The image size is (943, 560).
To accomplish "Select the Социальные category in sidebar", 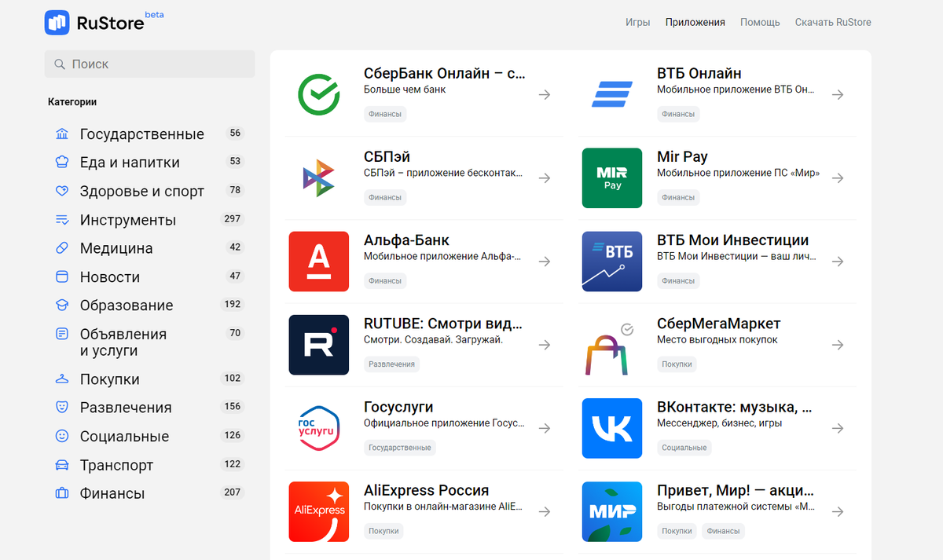I will coord(149,437).
